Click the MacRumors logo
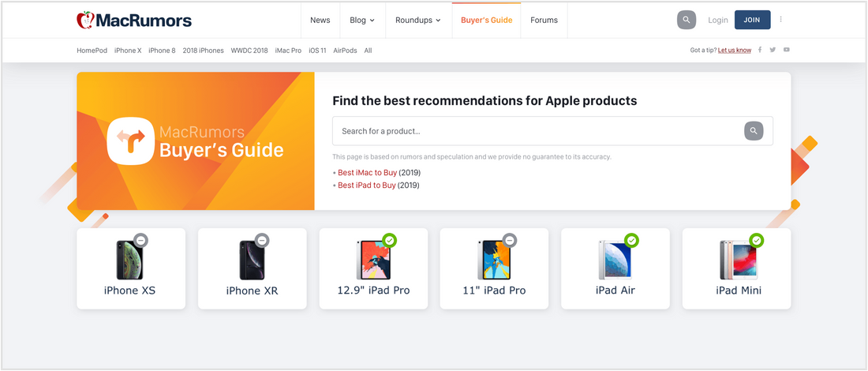 [134, 20]
